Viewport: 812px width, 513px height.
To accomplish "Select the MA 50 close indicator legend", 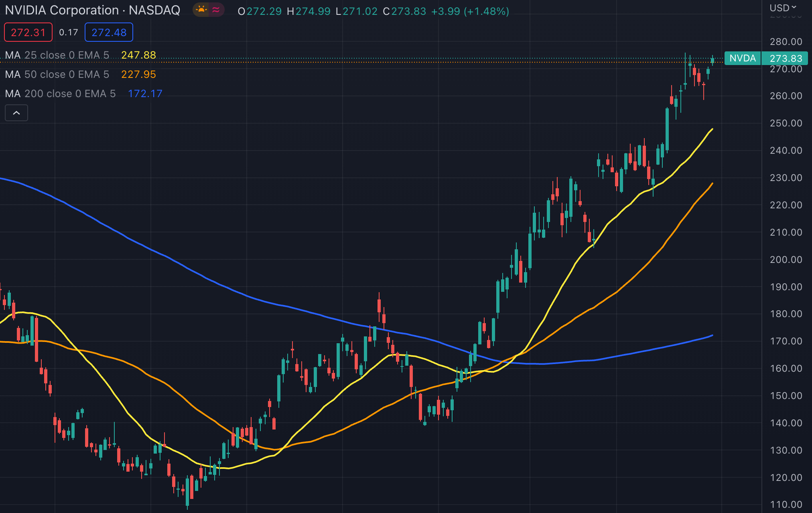I will click(x=57, y=74).
